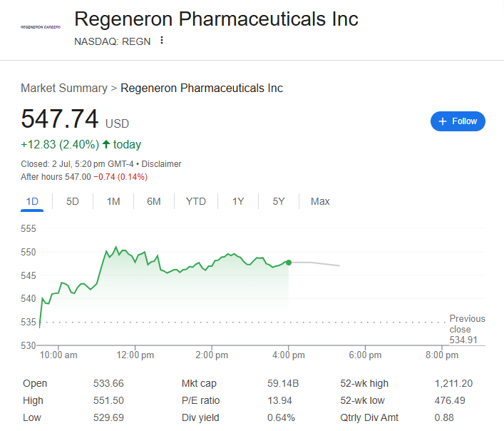The image size is (504, 431).
Task: Click the Regeneron Careers logo thumbnail
Action: tap(41, 26)
